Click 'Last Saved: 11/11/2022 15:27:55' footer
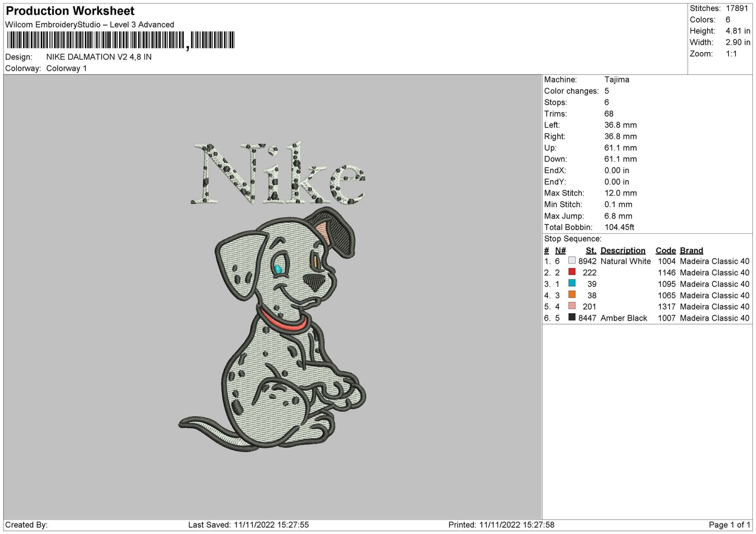 (249, 525)
